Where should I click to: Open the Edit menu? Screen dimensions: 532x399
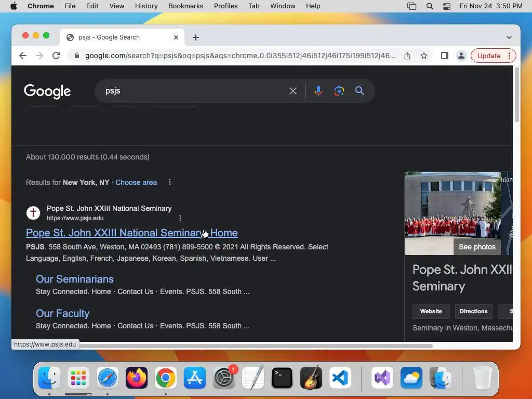tap(92, 6)
